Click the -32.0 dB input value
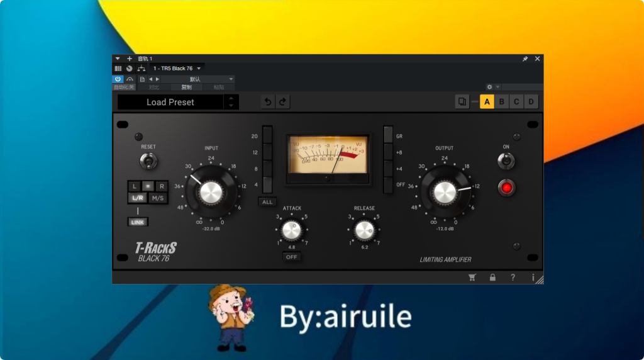This screenshot has width=644, height=360. [211, 229]
